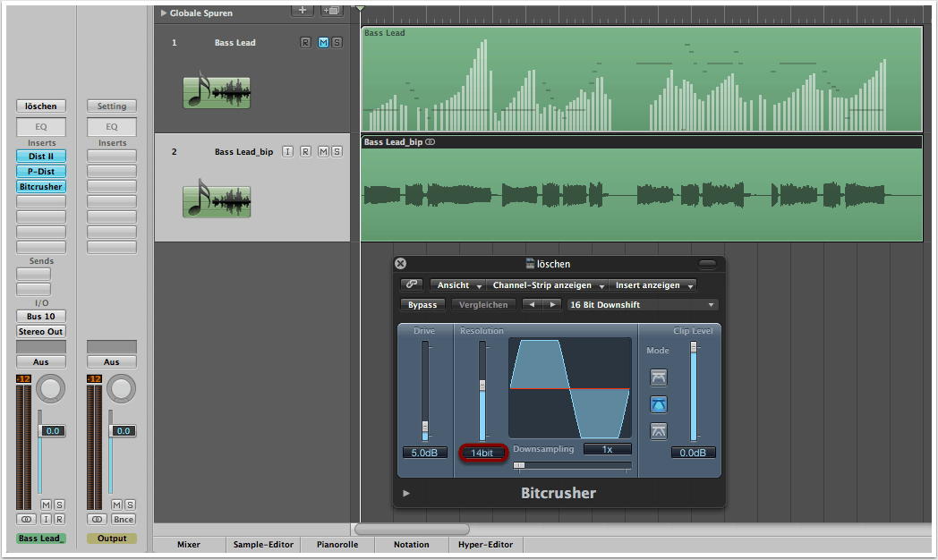The image size is (938, 560).
Task: Select the middle clip mode icon
Action: tap(658, 404)
